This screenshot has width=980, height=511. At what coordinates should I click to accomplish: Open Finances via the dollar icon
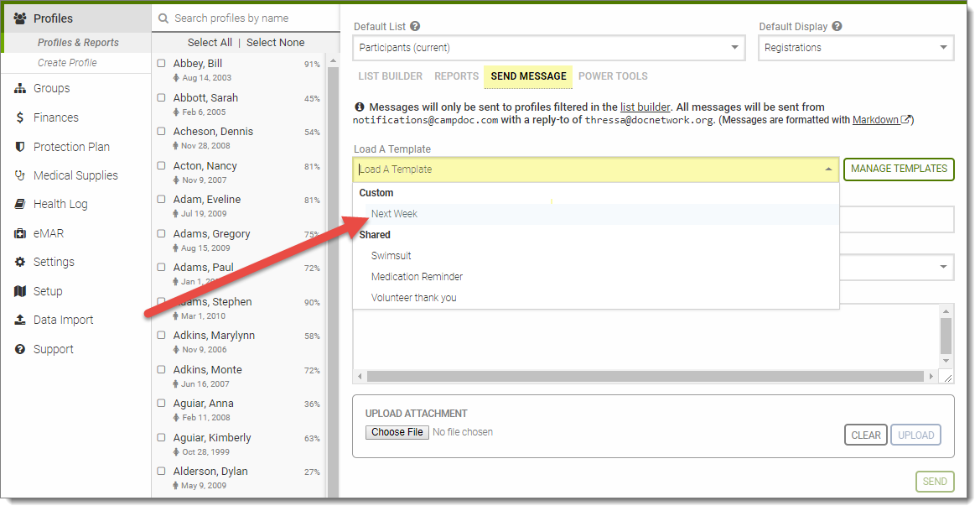[20, 118]
